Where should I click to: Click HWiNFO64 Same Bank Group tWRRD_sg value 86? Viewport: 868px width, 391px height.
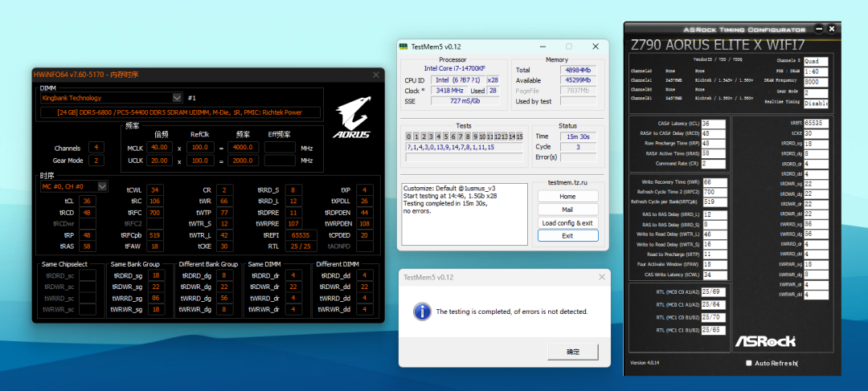click(156, 298)
